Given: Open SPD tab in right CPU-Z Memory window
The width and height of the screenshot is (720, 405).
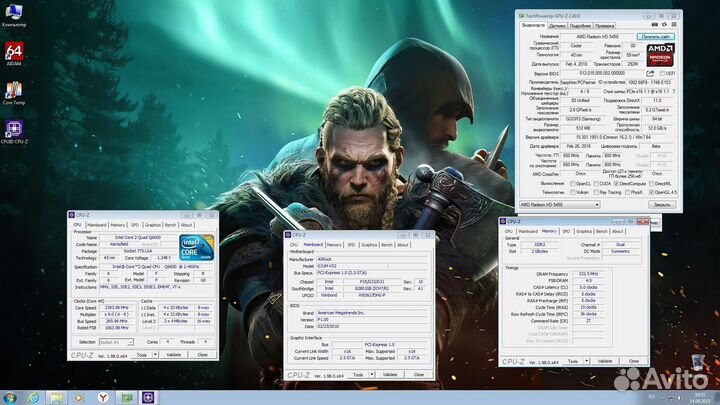Looking at the screenshot, I should 566,231.
